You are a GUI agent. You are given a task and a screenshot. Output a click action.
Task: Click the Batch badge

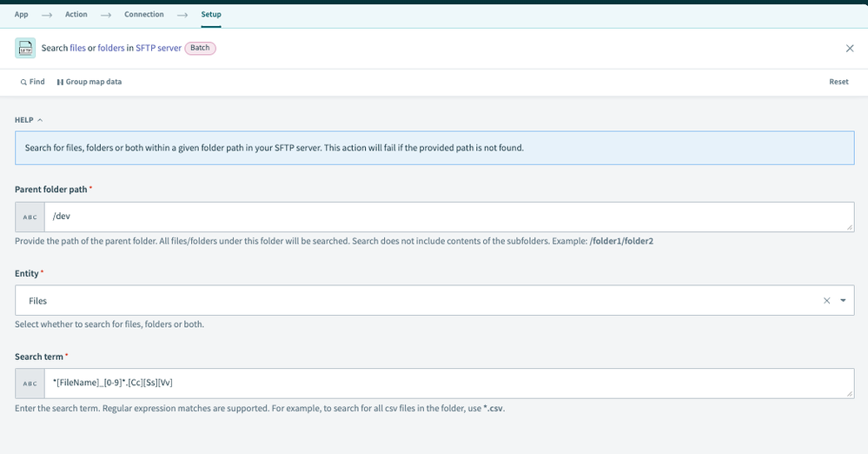click(200, 48)
